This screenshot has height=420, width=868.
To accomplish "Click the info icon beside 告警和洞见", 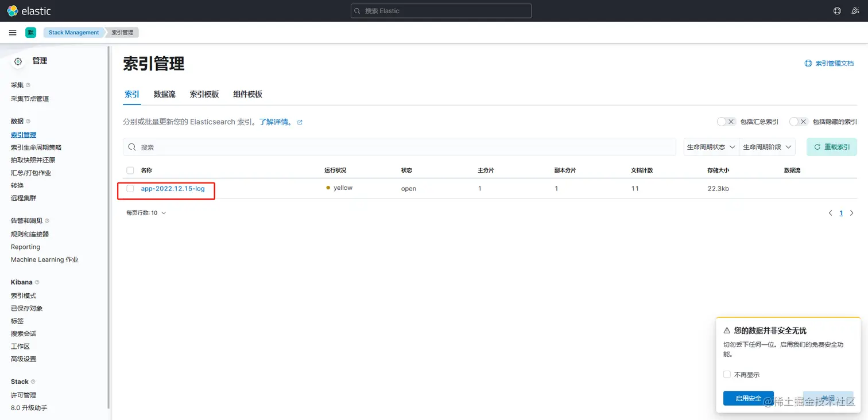I will click(47, 220).
